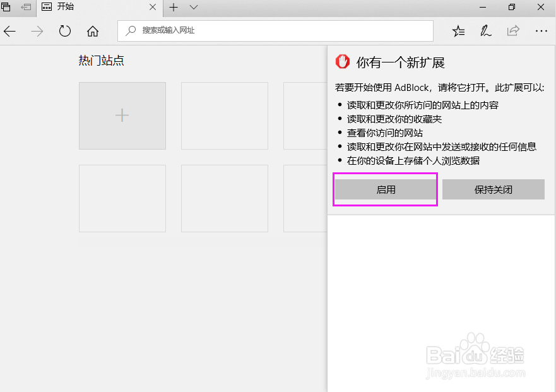
Task: Click the 读取和更改你的收藏夹 text
Action: [x=394, y=119]
